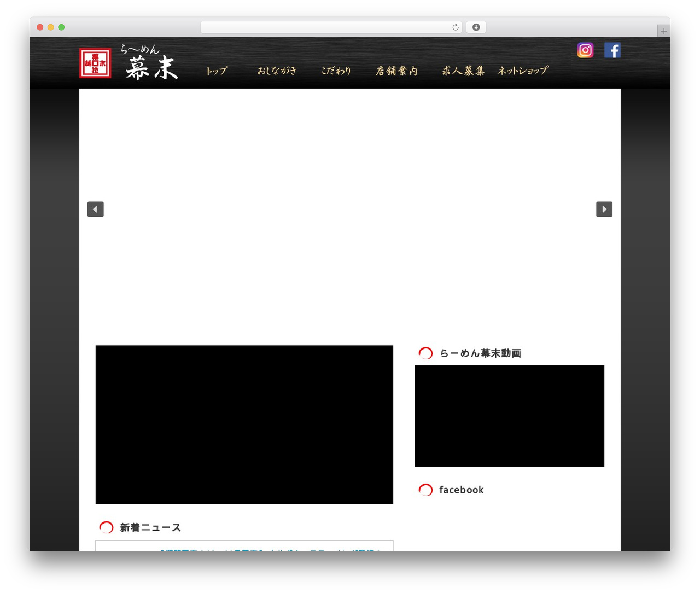Click the red square logo stamp
The image size is (700, 593).
coord(95,63)
